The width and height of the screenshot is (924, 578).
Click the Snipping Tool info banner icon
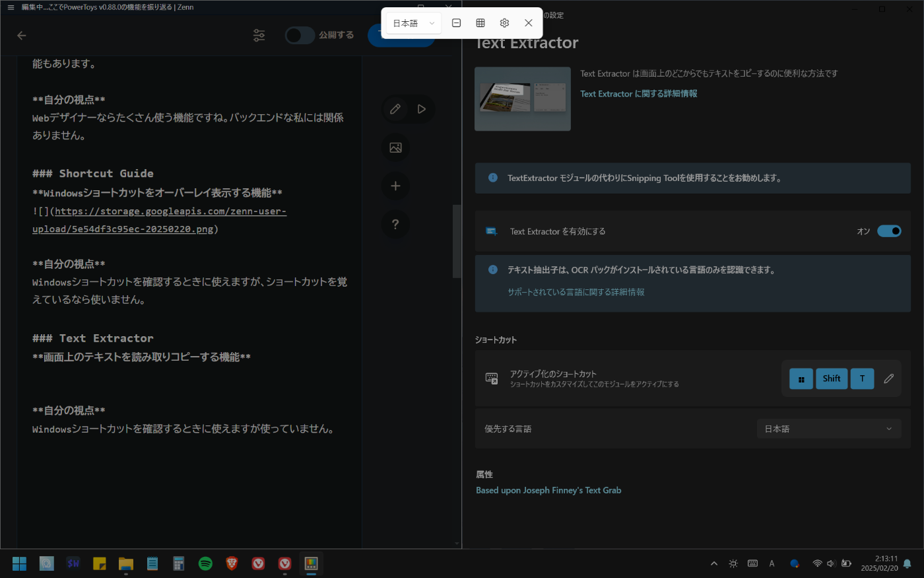click(x=492, y=178)
